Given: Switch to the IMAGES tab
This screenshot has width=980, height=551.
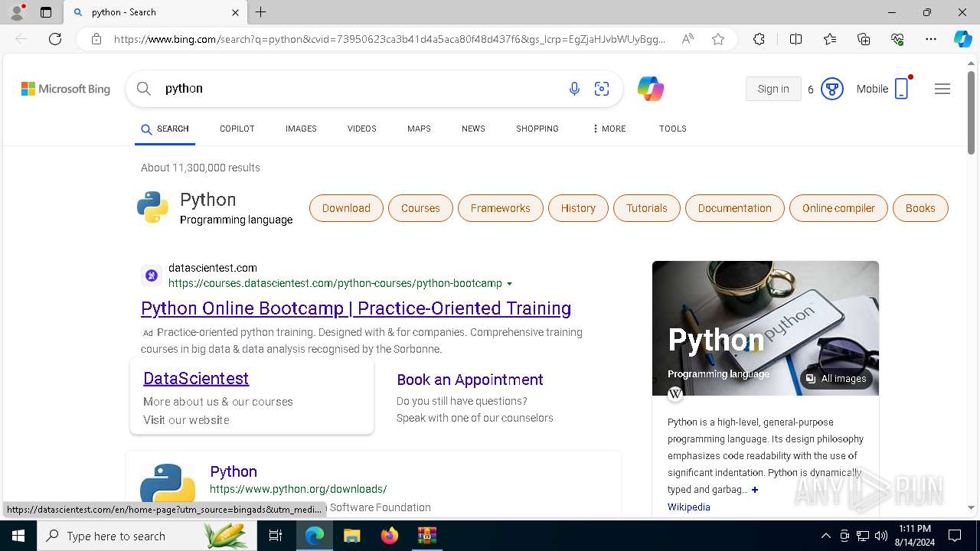Looking at the screenshot, I should tap(301, 129).
